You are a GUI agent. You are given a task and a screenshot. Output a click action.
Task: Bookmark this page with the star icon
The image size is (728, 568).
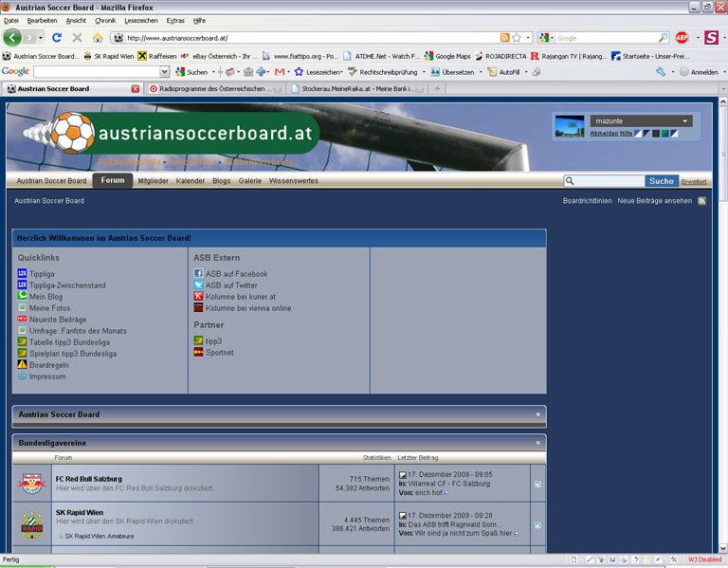[x=517, y=38]
